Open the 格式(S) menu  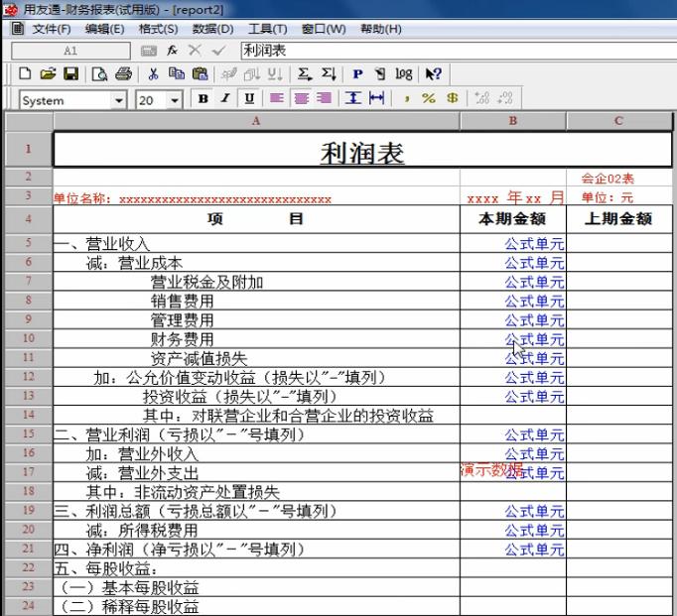(x=159, y=30)
